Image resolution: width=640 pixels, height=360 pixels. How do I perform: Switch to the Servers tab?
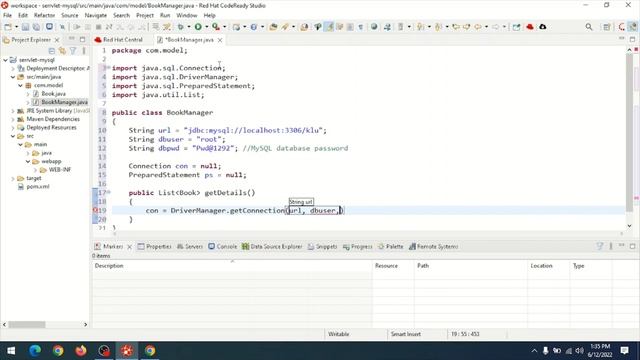pos(190,247)
